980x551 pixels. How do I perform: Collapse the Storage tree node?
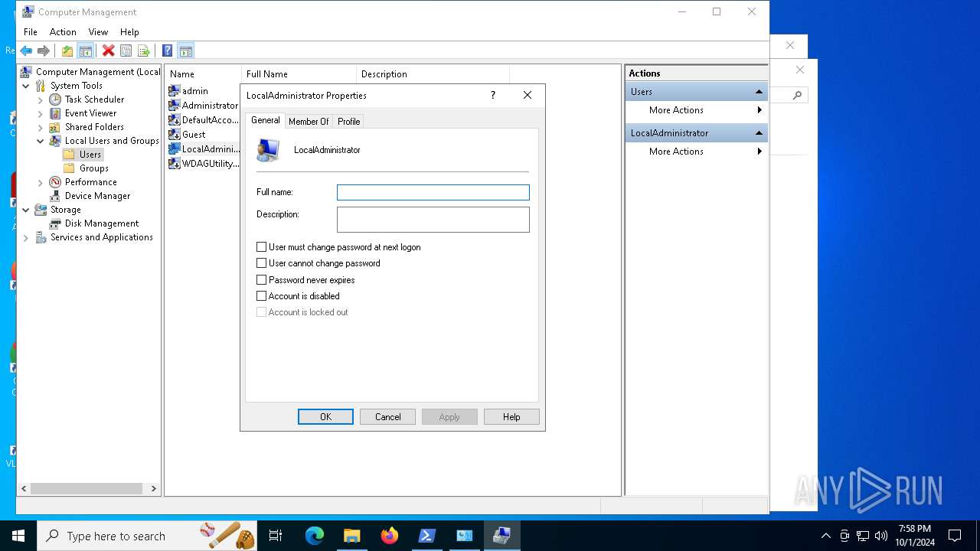26,210
